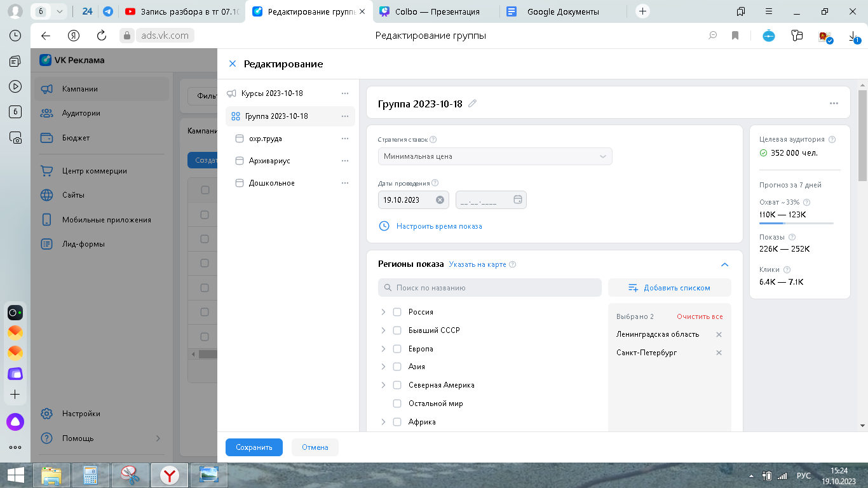
Task: Open the calendar picker for the end date
Action: point(517,200)
